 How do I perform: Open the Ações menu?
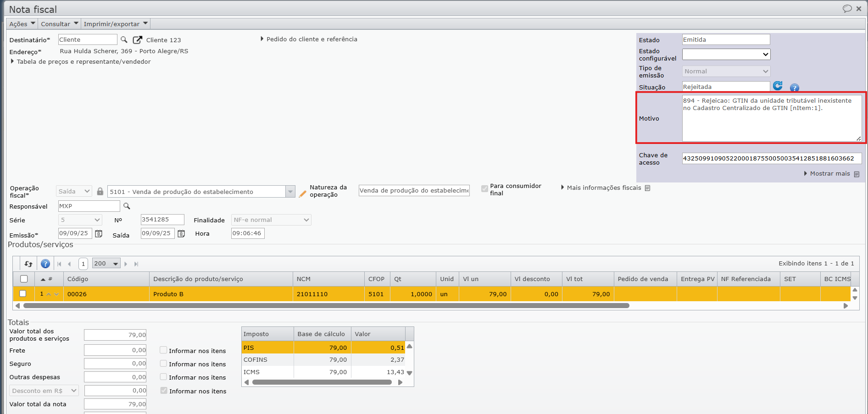pyautogui.click(x=22, y=24)
